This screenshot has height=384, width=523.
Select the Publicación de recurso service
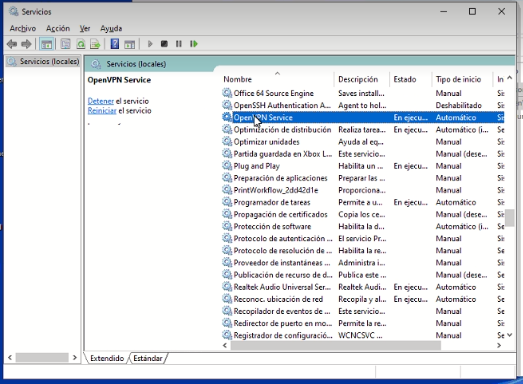pos(363,275)
